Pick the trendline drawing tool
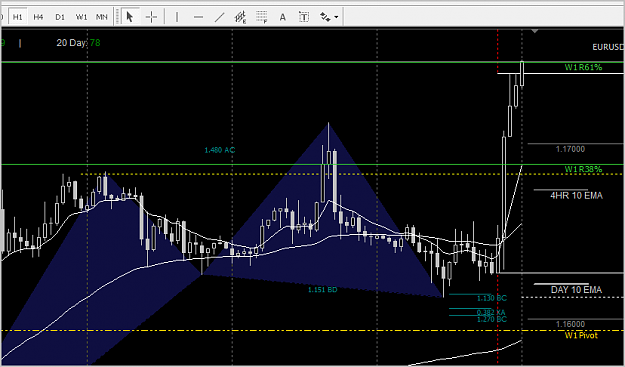This screenshot has height=367, width=625. pyautogui.click(x=220, y=17)
